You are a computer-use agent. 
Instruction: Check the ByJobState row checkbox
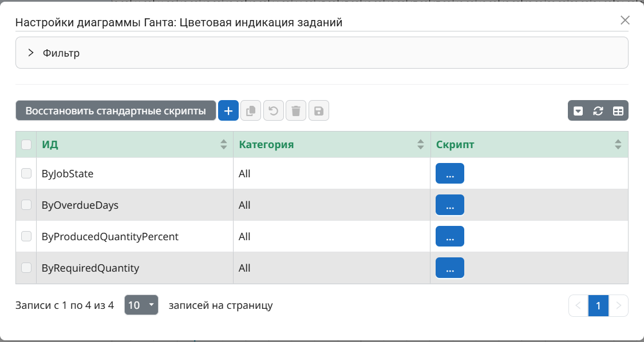26,173
